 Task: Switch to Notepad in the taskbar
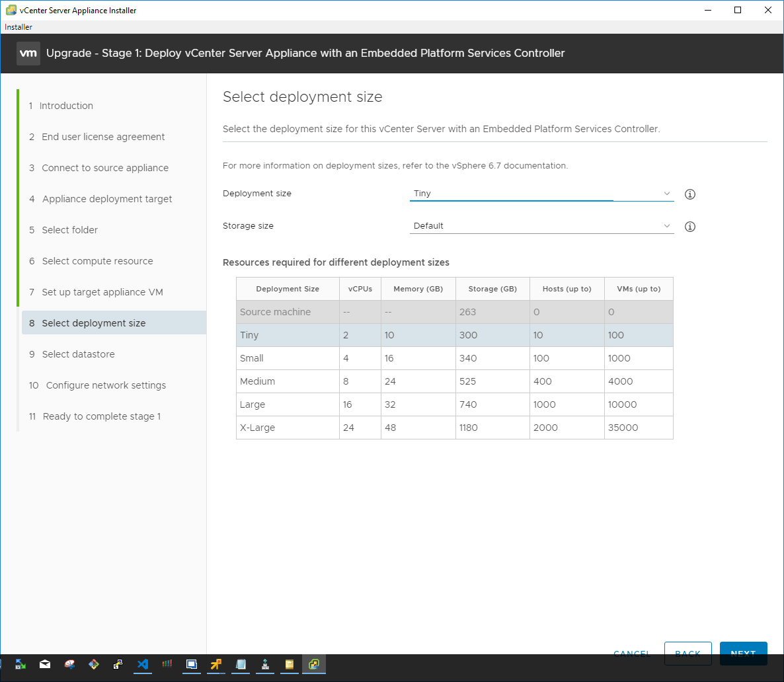(x=241, y=664)
